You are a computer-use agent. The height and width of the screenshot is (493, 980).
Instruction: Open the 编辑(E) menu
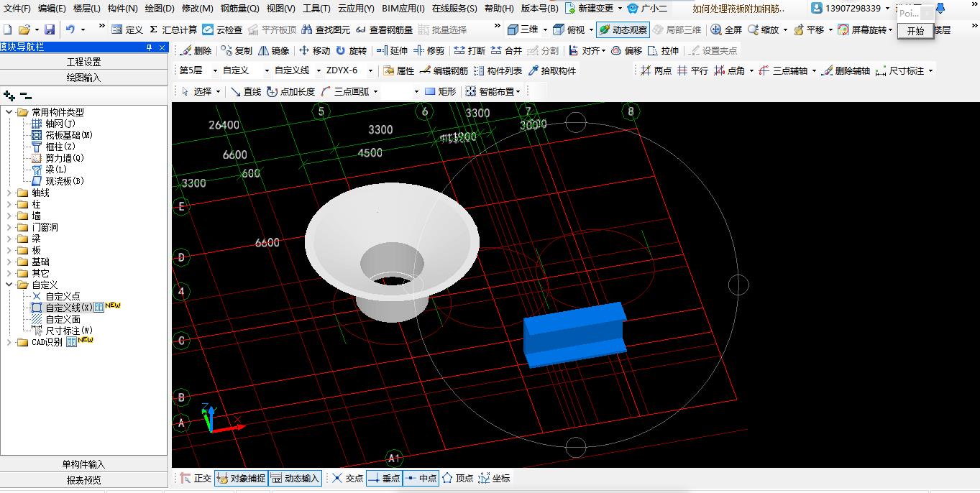click(52, 9)
